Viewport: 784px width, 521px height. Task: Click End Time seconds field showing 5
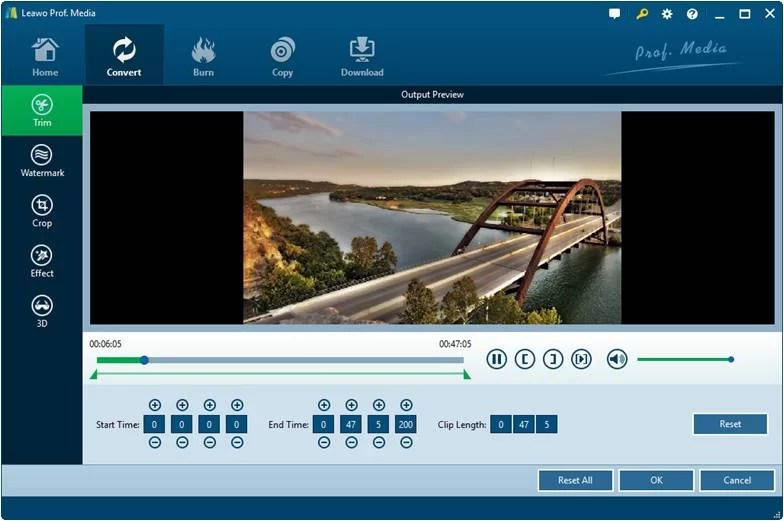tap(378, 424)
